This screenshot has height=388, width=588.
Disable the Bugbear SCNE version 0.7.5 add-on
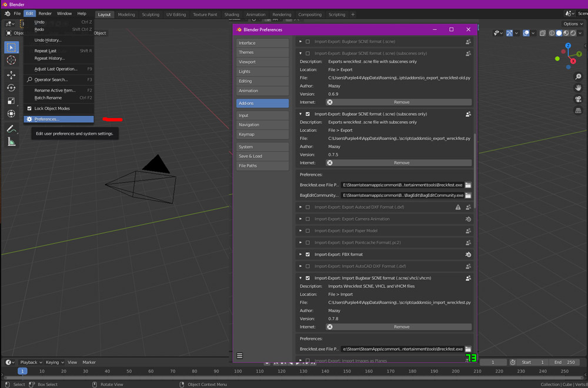[x=308, y=114]
